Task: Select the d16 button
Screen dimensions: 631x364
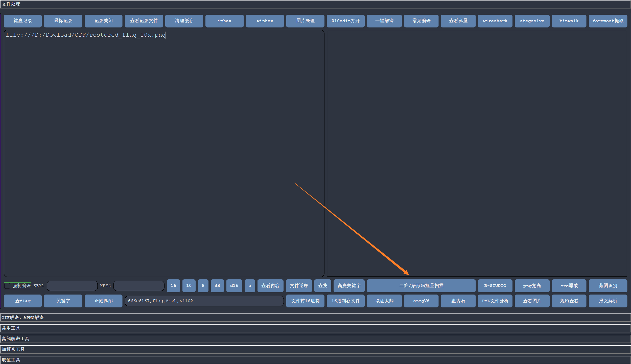Action: tap(234, 286)
